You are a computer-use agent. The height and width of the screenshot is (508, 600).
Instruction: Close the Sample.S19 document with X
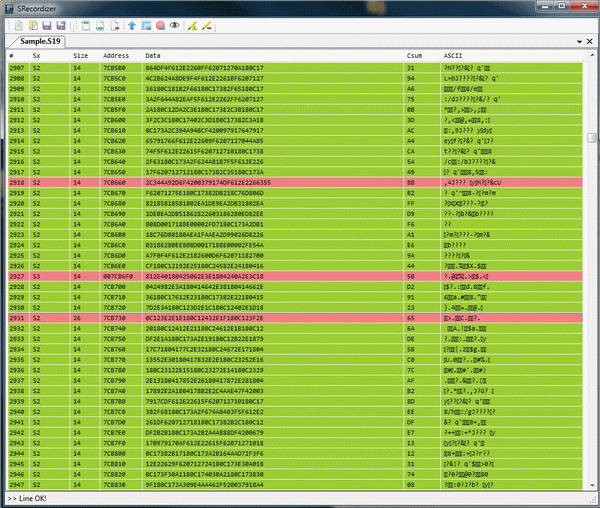591,42
